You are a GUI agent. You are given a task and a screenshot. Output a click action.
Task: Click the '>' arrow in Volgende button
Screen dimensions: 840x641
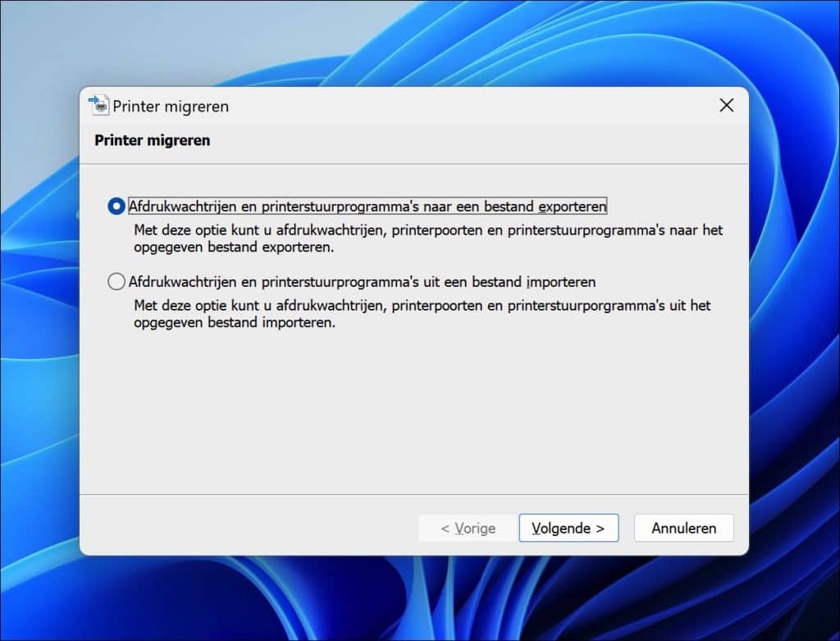(600, 529)
